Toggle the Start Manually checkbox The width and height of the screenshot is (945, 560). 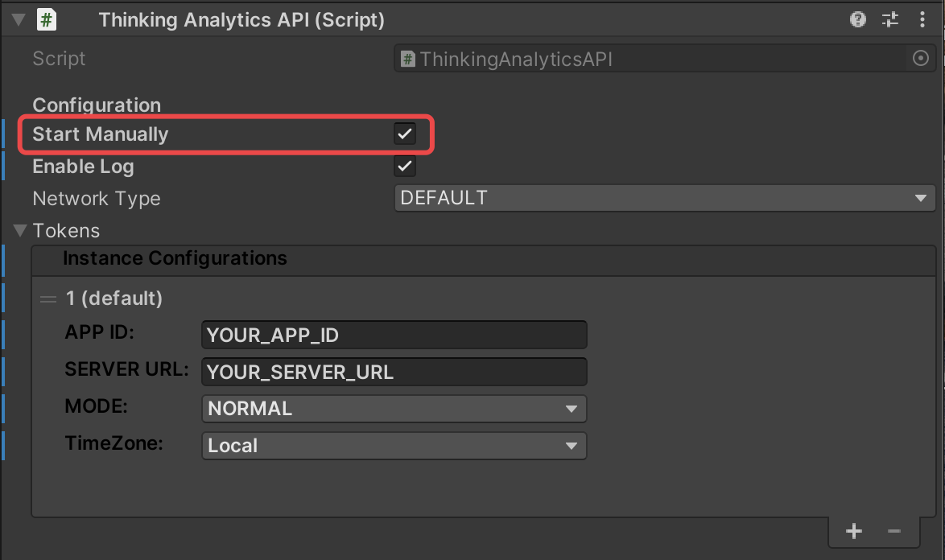[405, 134]
